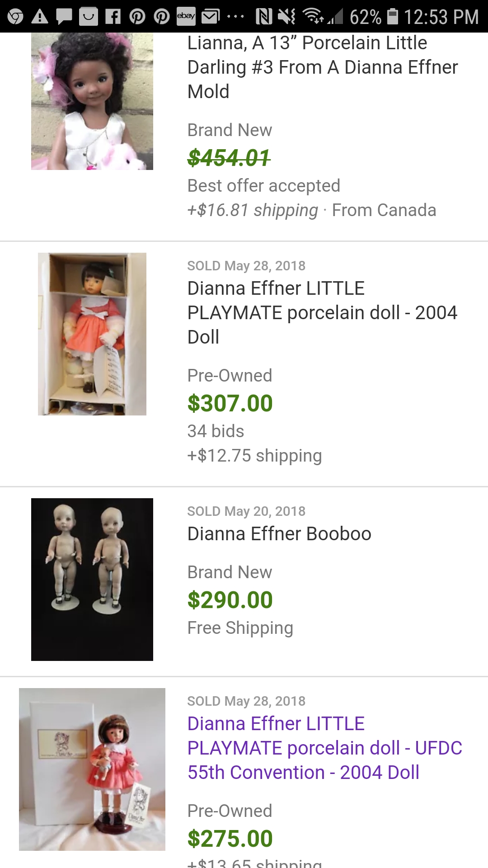
Task: Open Lianna 13" Porcelain Little Darling listing
Action: (322, 67)
